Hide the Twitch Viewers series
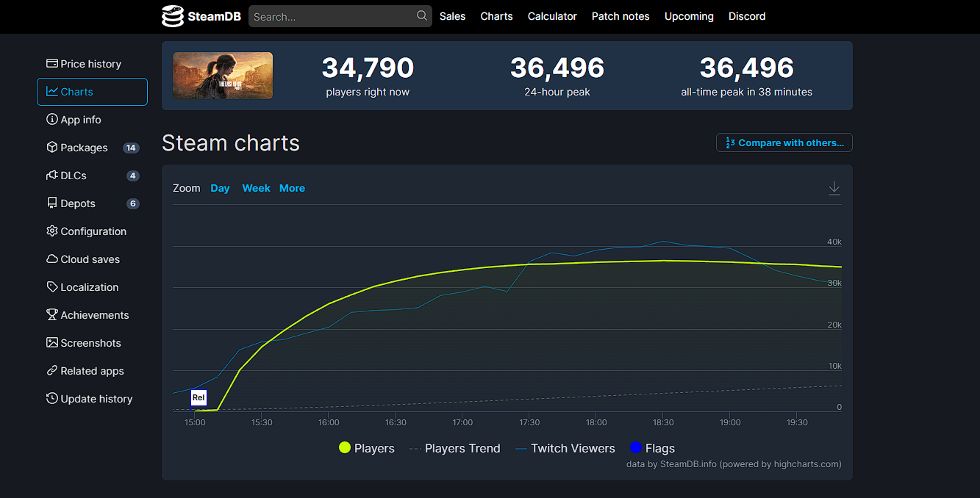 click(565, 448)
